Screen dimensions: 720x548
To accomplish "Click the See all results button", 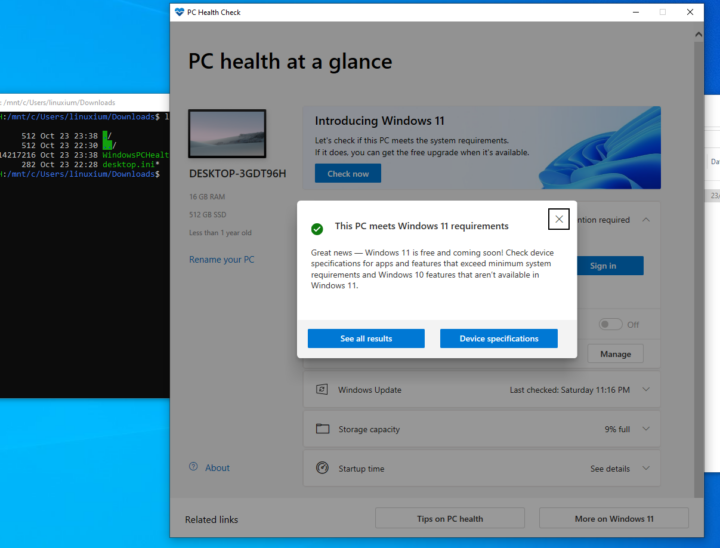I will point(366,339).
